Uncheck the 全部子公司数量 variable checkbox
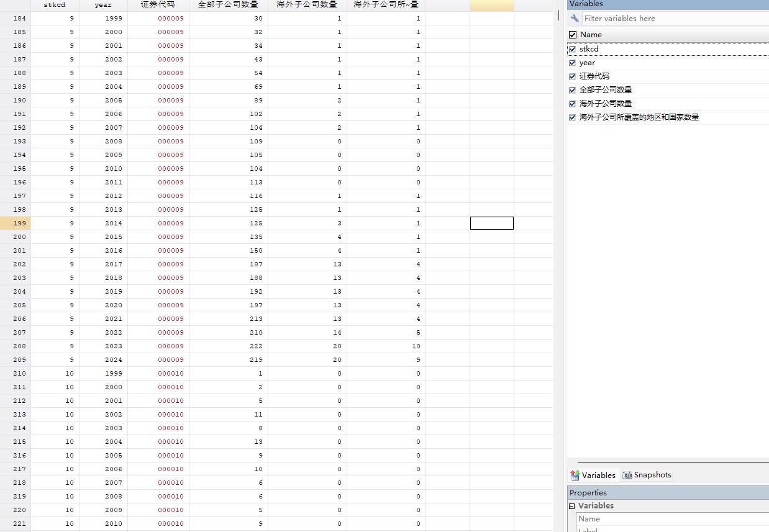 coord(572,90)
